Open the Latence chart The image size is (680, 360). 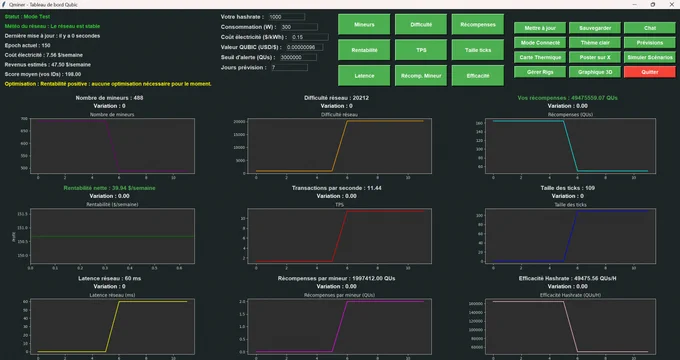click(x=364, y=75)
